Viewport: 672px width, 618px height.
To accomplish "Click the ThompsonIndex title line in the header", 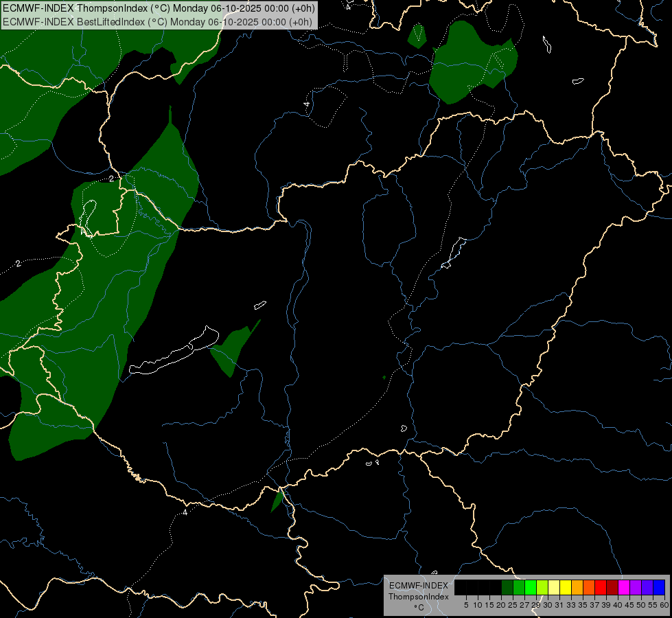I will pyautogui.click(x=159, y=8).
